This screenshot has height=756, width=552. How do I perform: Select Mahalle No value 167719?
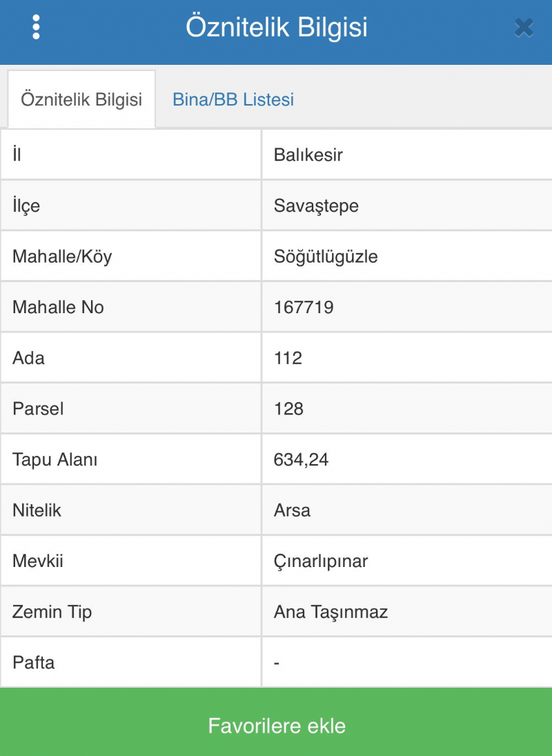(304, 307)
